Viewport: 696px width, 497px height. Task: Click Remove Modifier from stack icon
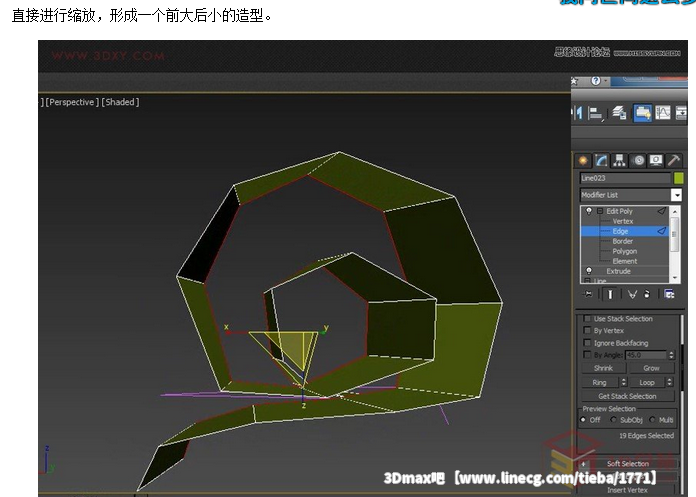click(647, 294)
